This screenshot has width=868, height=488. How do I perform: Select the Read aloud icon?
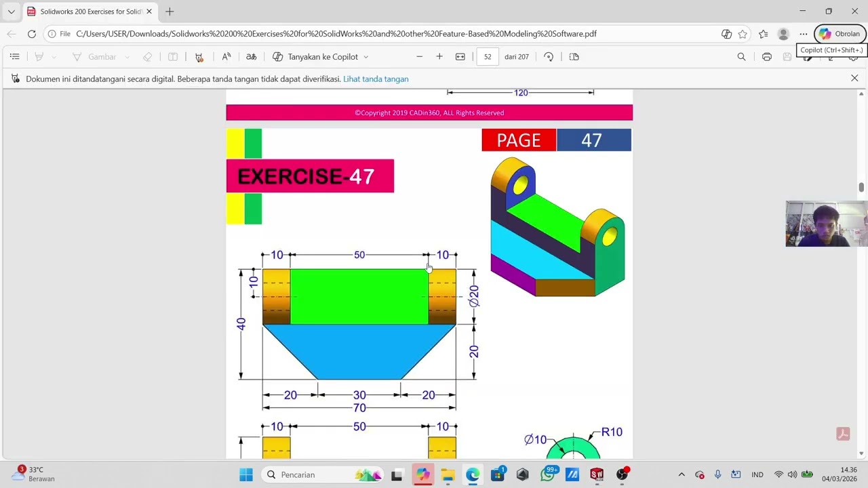226,57
